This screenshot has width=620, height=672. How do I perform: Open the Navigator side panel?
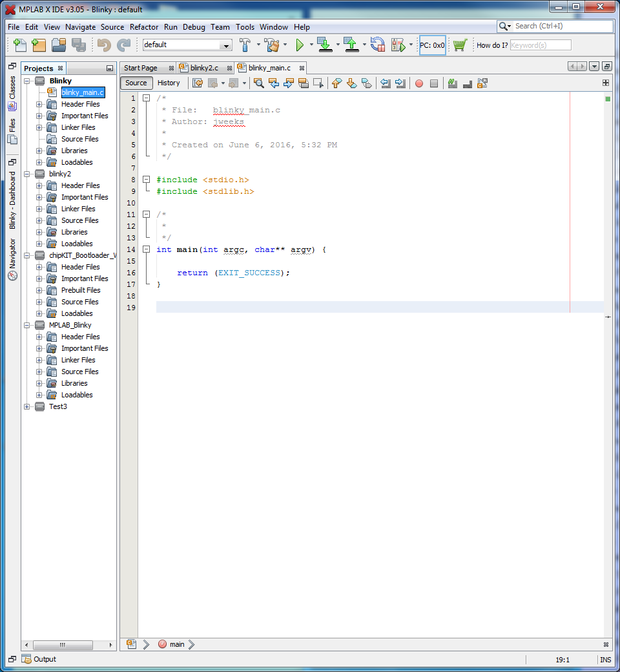(x=12, y=259)
